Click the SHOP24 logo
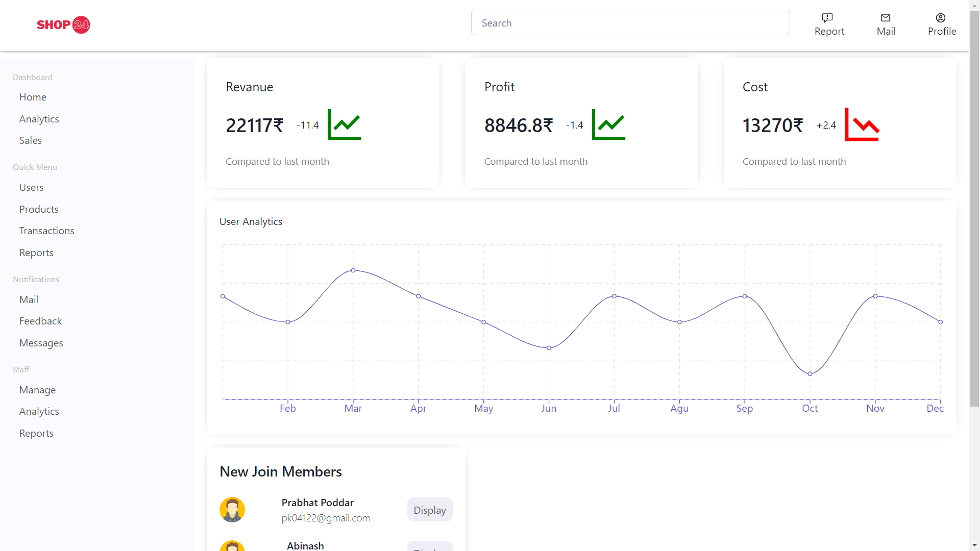Image resolution: width=980 pixels, height=551 pixels. pyautogui.click(x=63, y=24)
